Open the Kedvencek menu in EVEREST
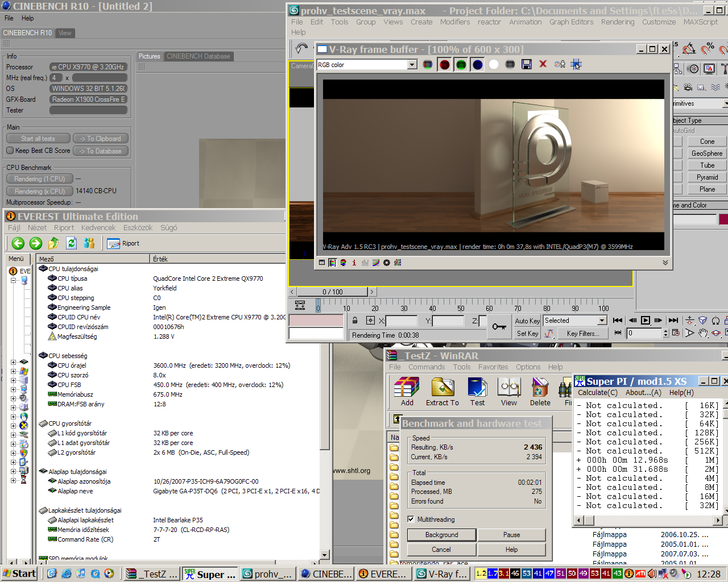This screenshot has height=582, width=728. [x=98, y=228]
